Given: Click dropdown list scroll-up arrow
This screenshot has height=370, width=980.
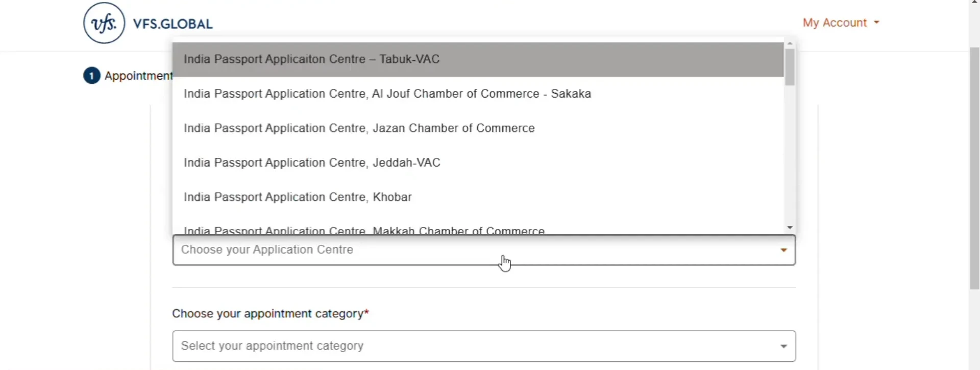Looking at the screenshot, I should coord(790,44).
